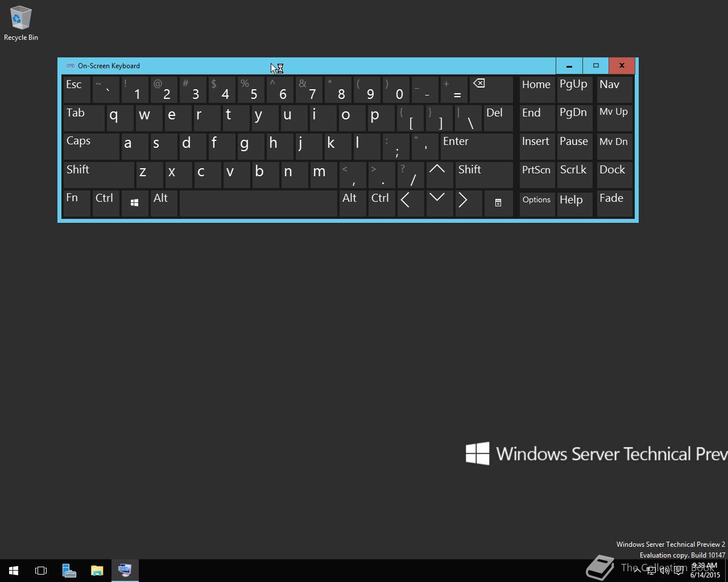This screenshot has width=728, height=582.
Task: Click the down arrow key
Action: pyautogui.click(x=439, y=203)
